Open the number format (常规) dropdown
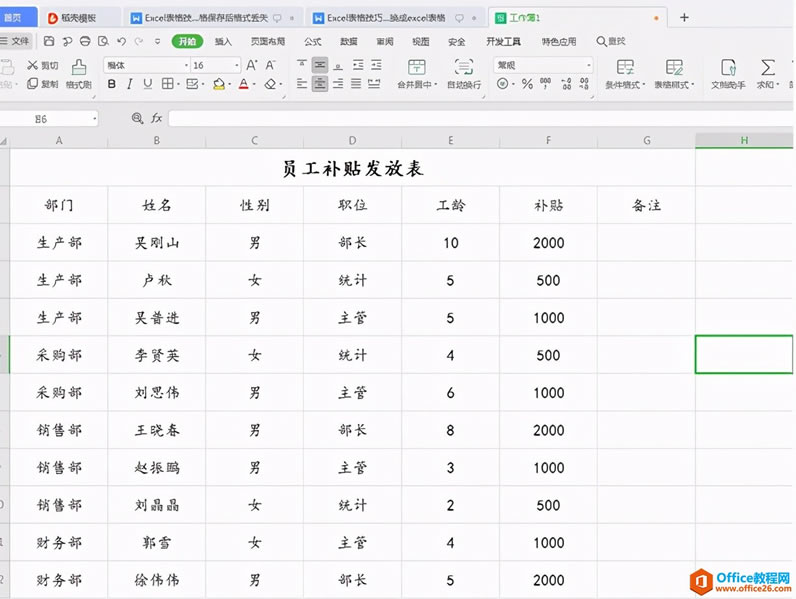Viewport: 796px width, 599px height. click(588, 65)
